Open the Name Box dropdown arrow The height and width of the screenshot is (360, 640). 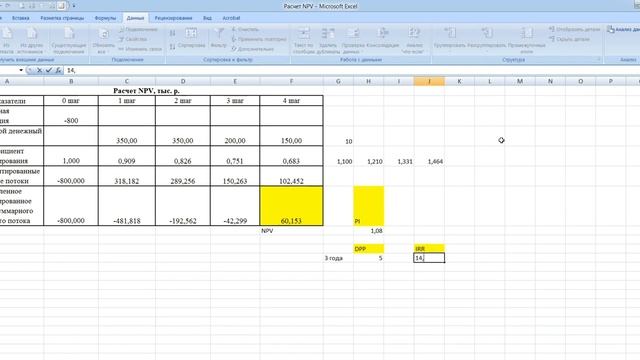pyautogui.click(x=21, y=70)
